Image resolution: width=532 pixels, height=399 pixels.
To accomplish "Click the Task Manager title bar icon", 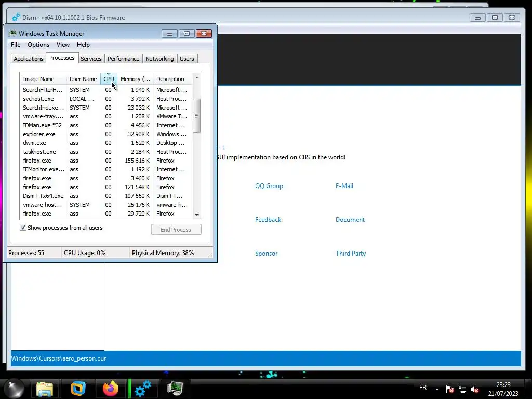I will click(x=12, y=33).
